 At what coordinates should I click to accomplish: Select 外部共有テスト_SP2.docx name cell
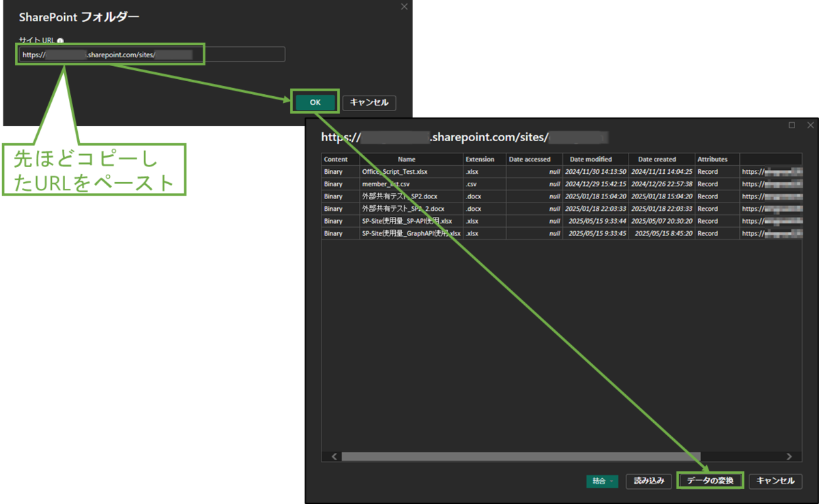click(411, 196)
